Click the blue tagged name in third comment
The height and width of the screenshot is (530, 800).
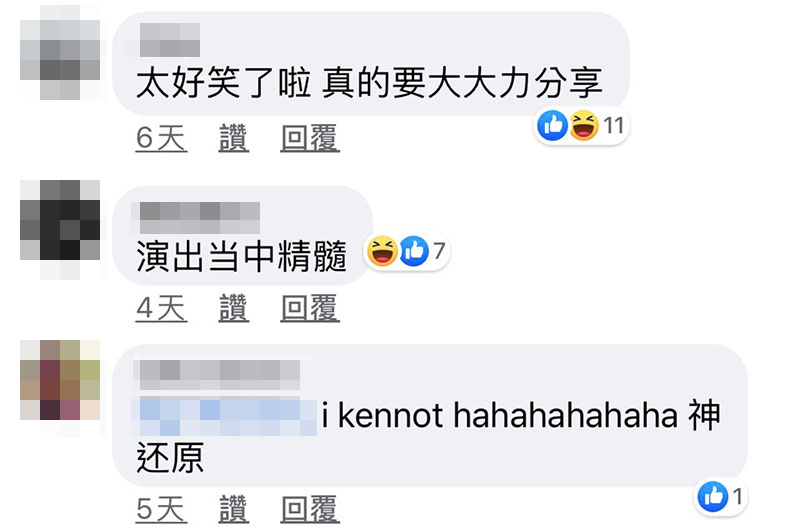(x=224, y=417)
